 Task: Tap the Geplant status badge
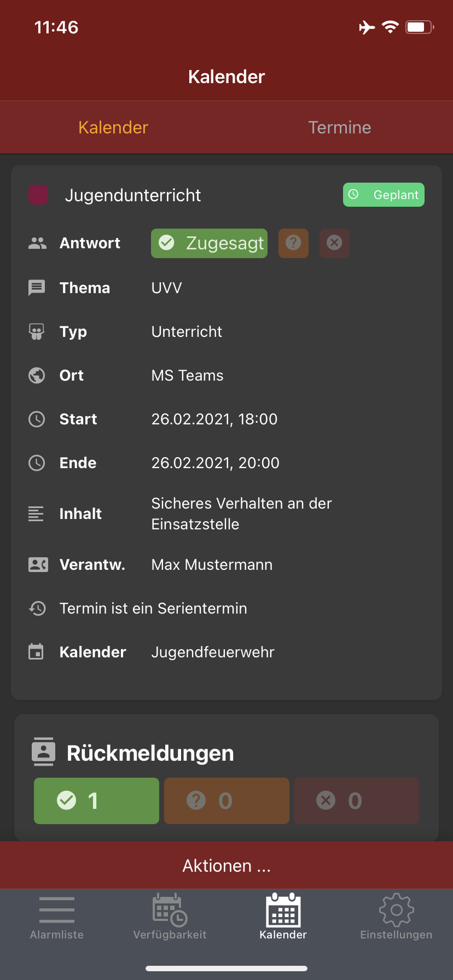tap(384, 195)
